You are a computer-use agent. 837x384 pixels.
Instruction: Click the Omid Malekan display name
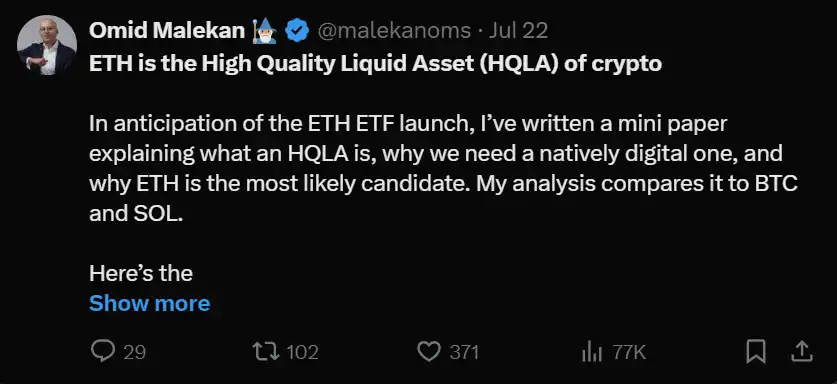tap(167, 32)
